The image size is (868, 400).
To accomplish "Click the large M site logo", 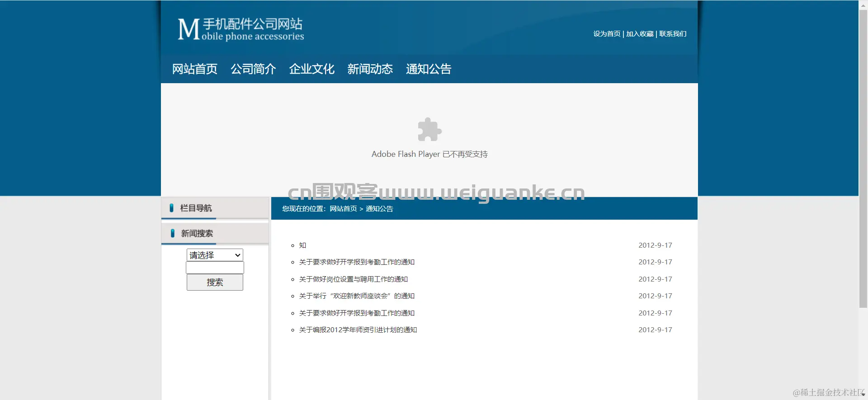I will tap(189, 29).
